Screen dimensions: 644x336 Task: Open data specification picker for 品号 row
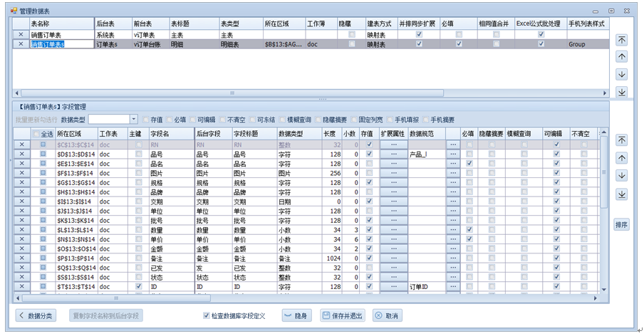coord(453,154)
